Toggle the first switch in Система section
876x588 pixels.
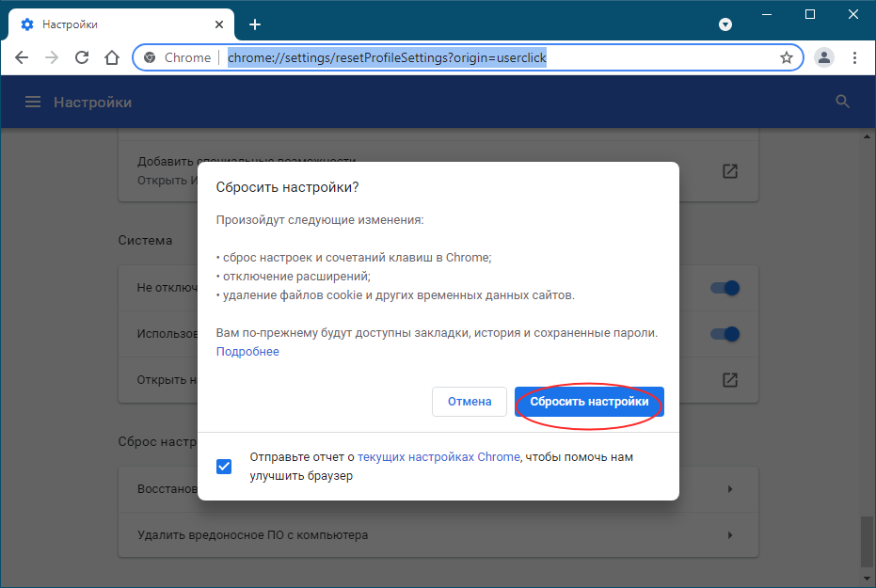pos(725,288)
